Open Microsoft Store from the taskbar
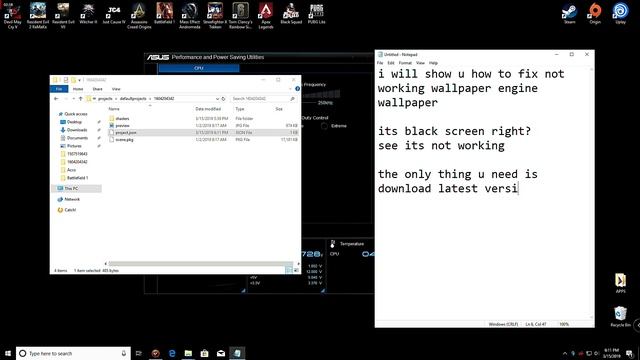Screen dimensions: 640x360 204,353
